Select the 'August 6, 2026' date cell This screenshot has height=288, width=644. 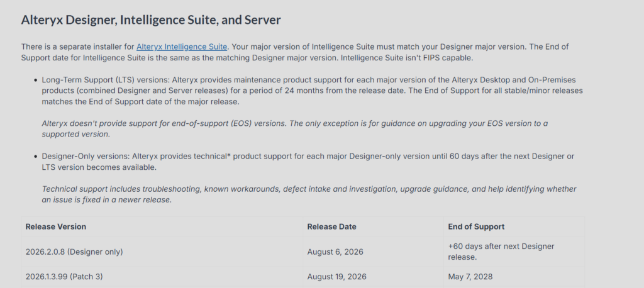click(x=373, y=252)
